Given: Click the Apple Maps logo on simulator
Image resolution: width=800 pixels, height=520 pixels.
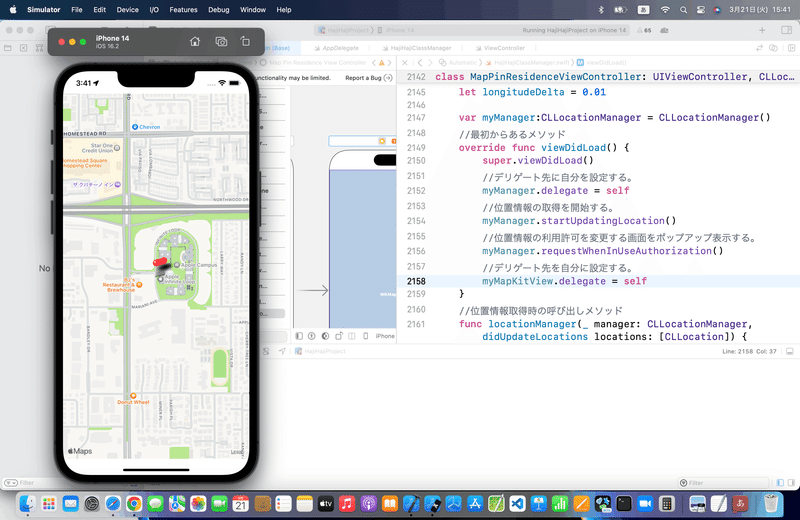Looking at the screenshot, I should click(x=80, y=451).
